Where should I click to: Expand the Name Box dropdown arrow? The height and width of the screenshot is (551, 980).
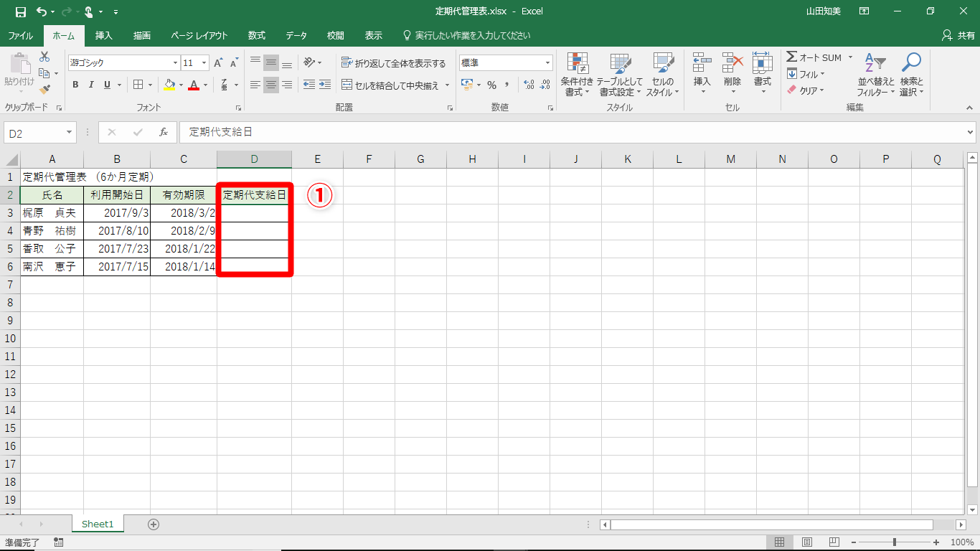click(x=70, y=132)
